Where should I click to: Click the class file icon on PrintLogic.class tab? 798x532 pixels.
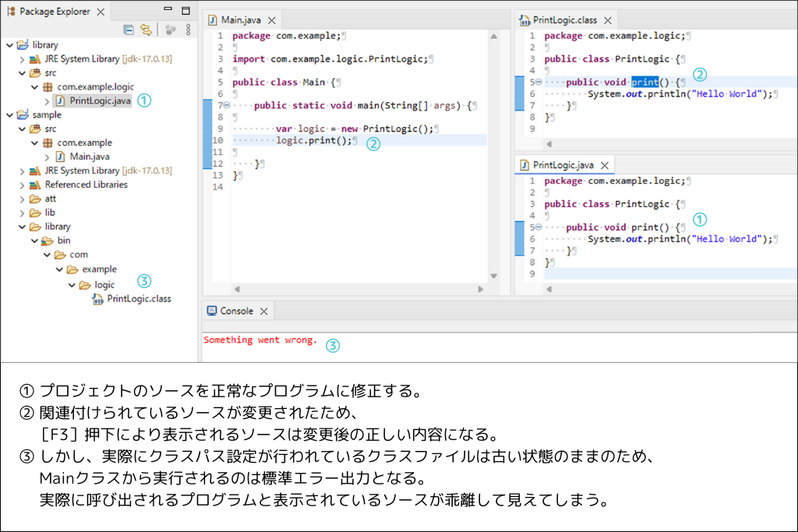[524, 20]
